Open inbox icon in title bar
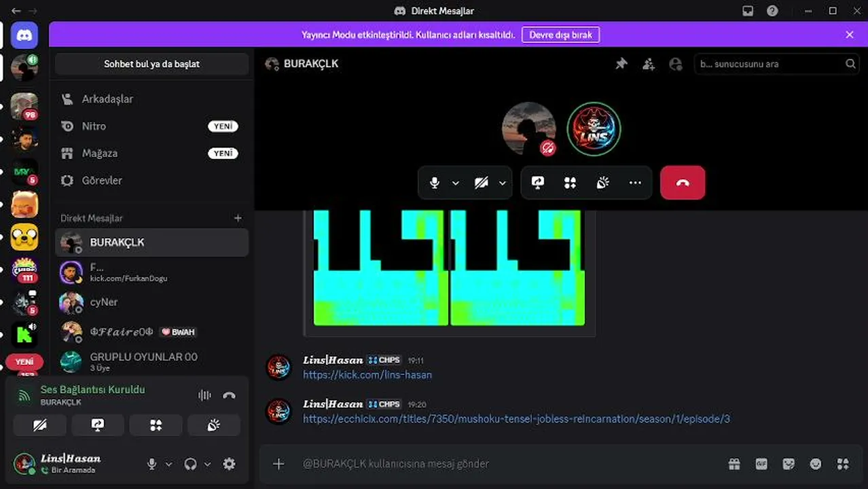 (748, 11)
